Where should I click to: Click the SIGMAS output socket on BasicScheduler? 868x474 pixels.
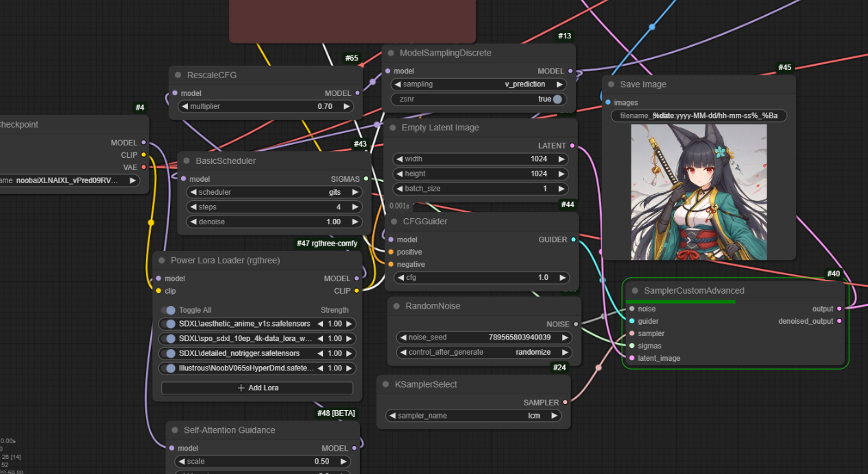point(366,179)
